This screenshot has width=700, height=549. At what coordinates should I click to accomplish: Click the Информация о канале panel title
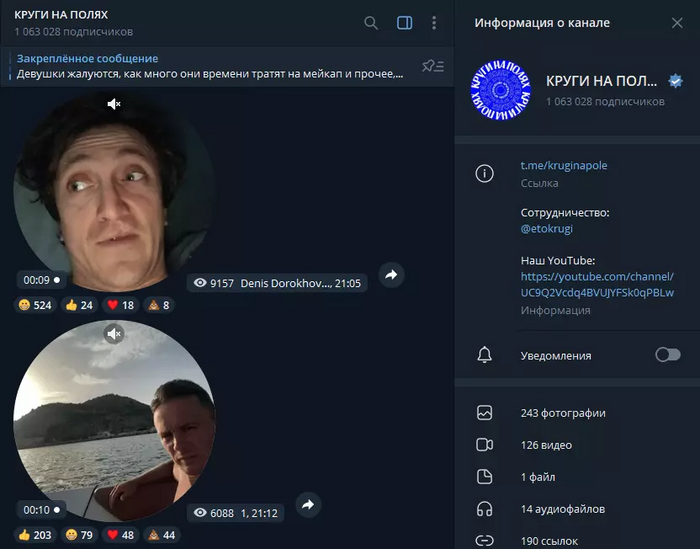click(x=542, y=23)
